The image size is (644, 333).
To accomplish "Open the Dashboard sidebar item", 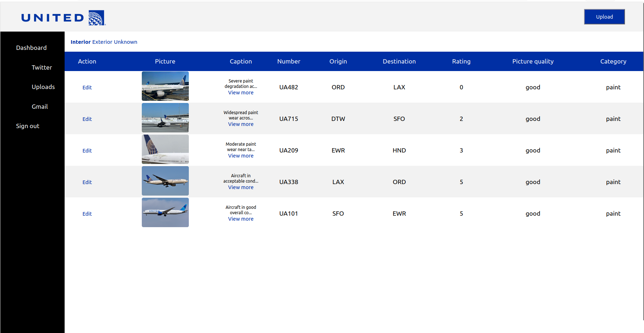I will coord(31,47).
